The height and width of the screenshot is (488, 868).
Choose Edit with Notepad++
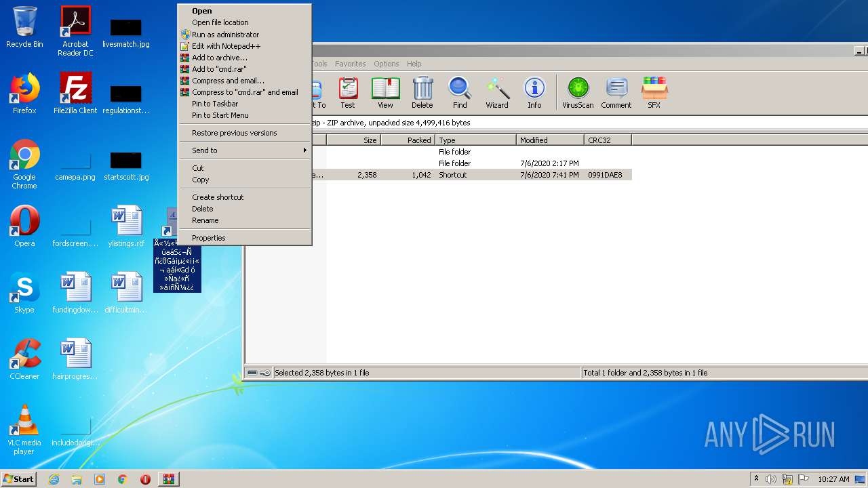point(244,46)
